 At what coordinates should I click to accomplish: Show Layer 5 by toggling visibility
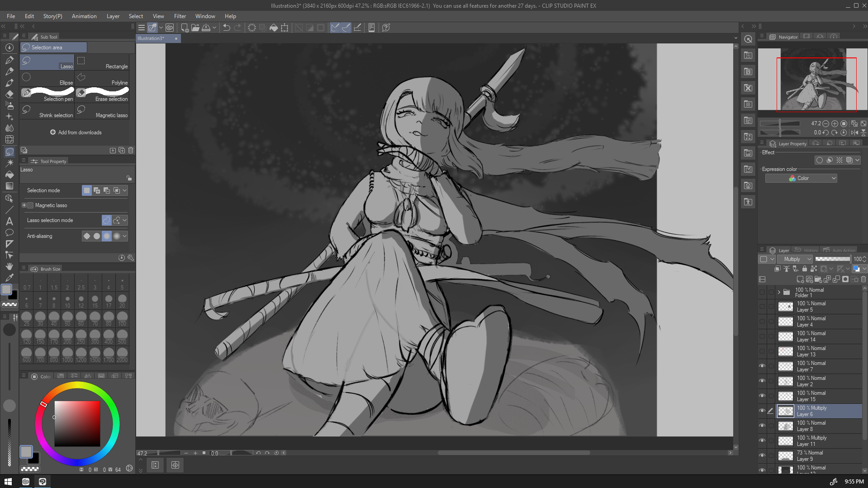(x=762, y=307)
